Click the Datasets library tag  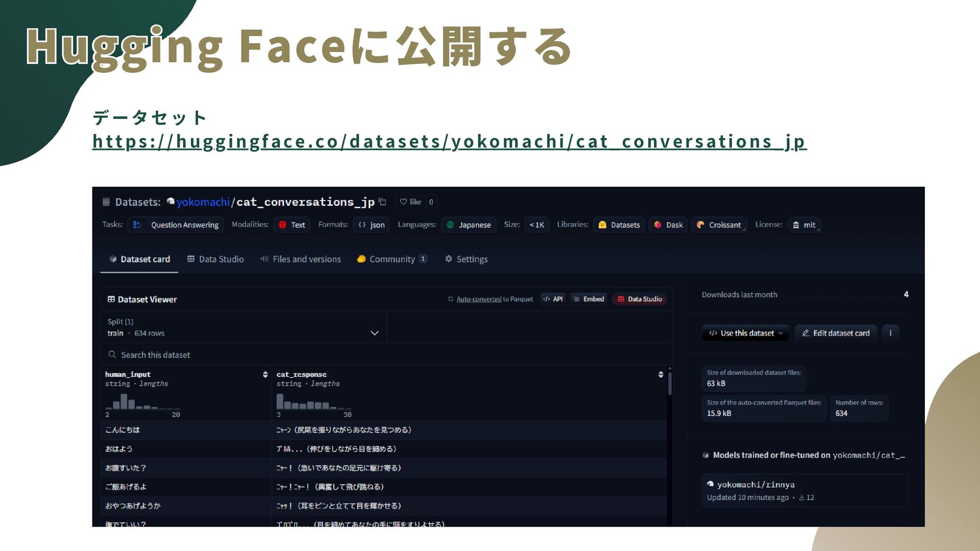[619, 225]
